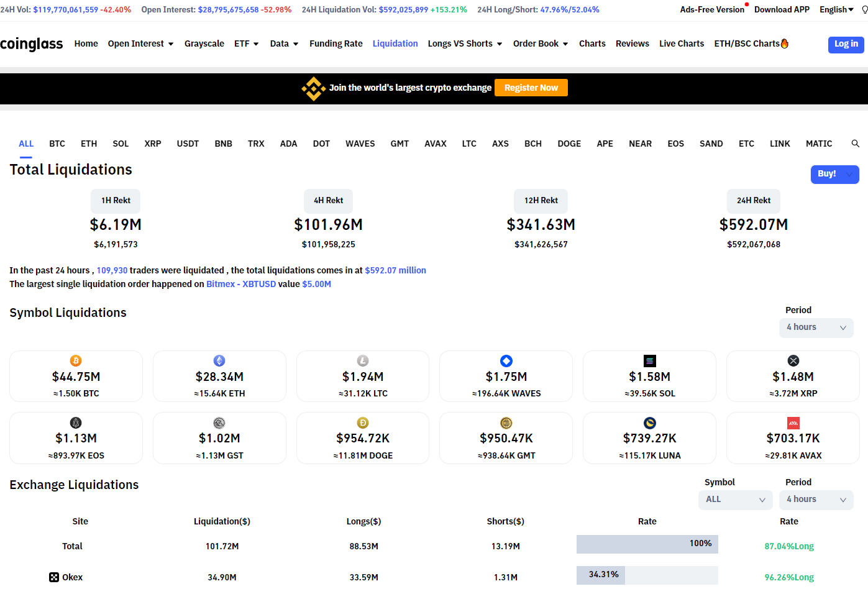Select the ETH coin tab
Image resolution: width=868 pixels, height=594 pixels.
pyautogui.click(x=89, y=144)
